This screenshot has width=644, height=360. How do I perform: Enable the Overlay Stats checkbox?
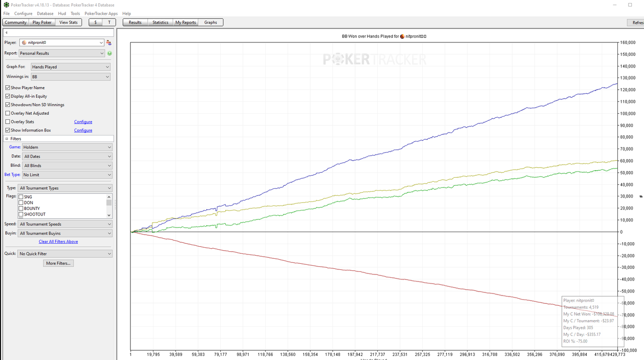click(x=8, y=122)
